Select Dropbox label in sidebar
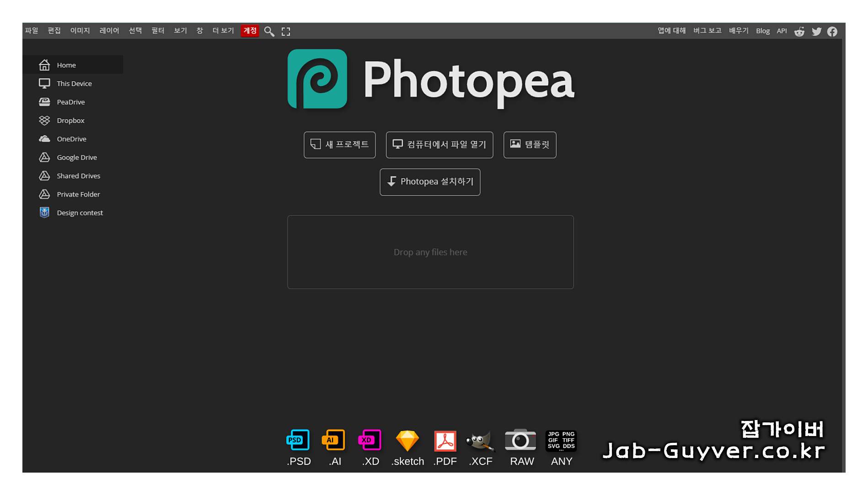Viewport: 868px width, 495px height. coord(70,121)
